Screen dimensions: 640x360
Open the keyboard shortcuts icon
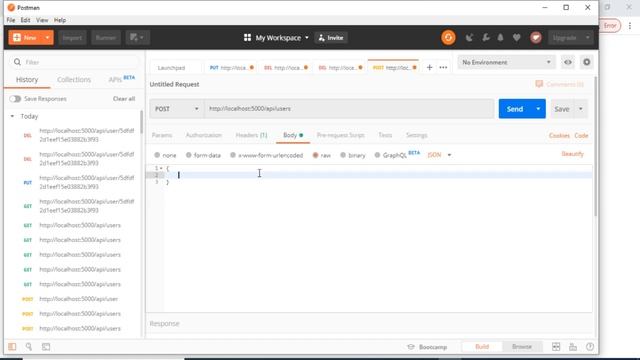point(573,347)
